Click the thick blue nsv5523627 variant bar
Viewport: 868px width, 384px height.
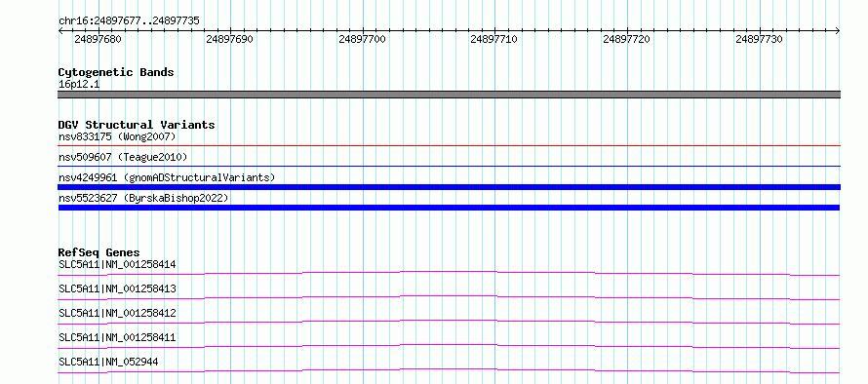(x=449, y=208)
